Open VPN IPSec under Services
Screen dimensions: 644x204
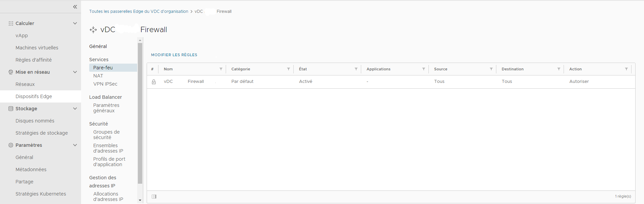pos(105,84)
